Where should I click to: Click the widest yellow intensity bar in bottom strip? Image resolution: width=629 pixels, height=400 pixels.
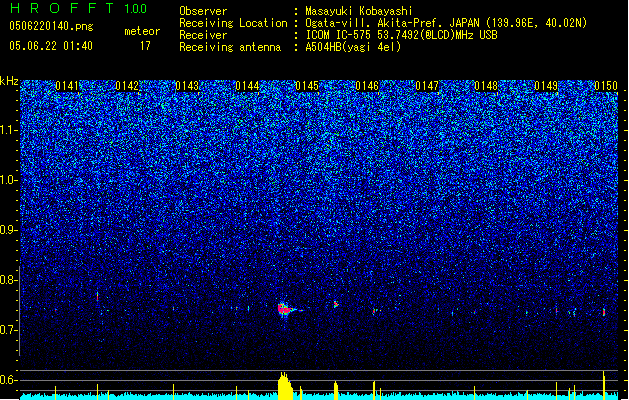pyautogui.click(x=285, y=386)
